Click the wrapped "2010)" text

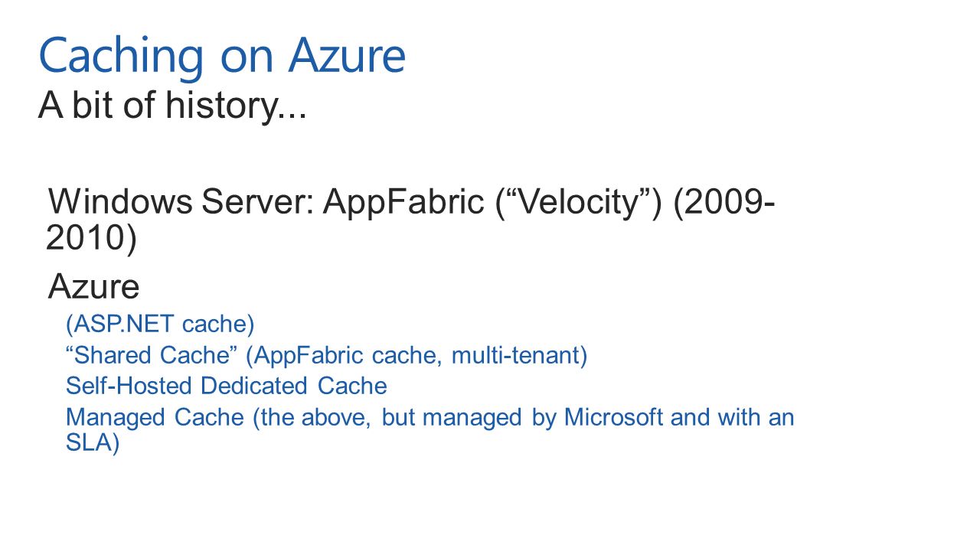(x=91, y=238)
